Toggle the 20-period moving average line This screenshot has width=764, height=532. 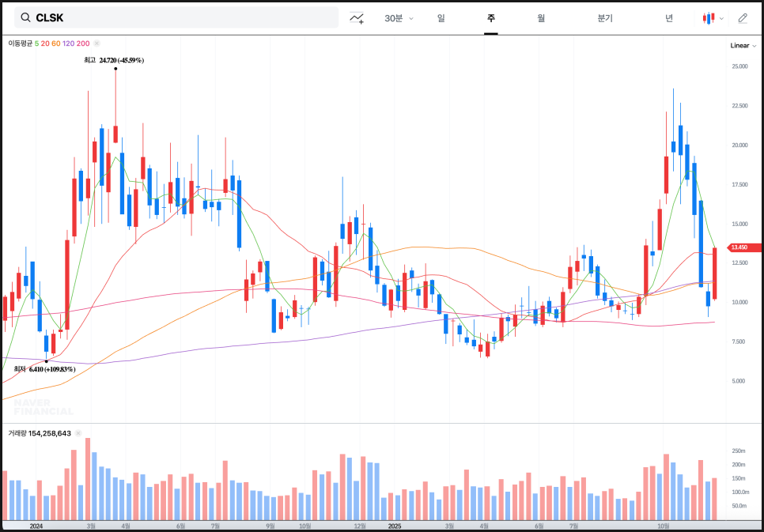45,43
